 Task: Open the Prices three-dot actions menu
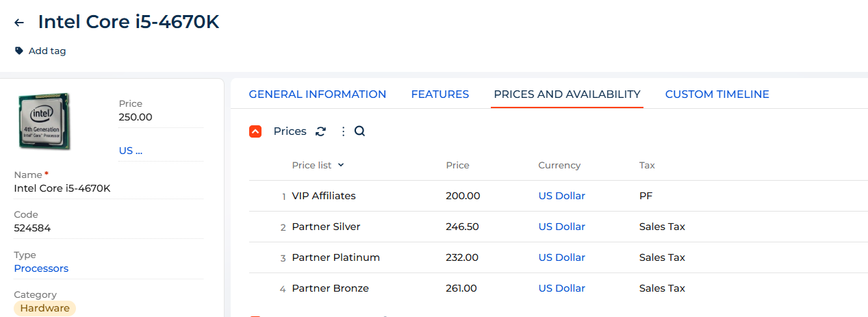tap(343, 131)
